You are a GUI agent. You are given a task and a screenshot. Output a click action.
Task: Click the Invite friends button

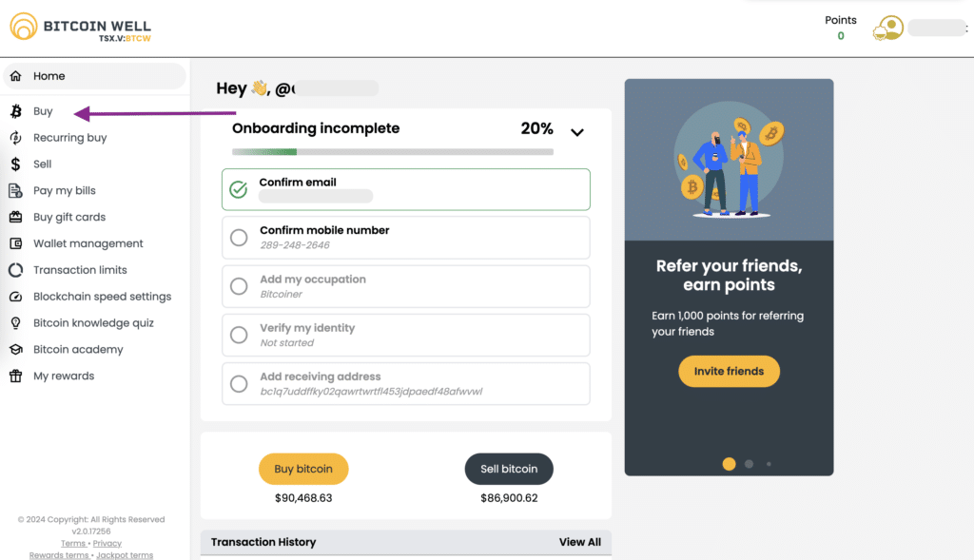click(x=729, y=371)
